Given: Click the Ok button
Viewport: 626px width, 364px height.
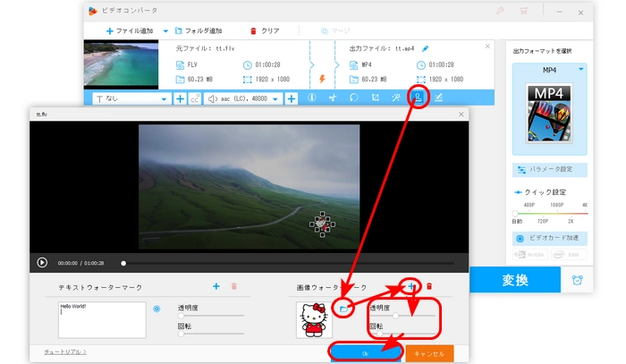Looking at the screenshot, I should coord(365,352).
